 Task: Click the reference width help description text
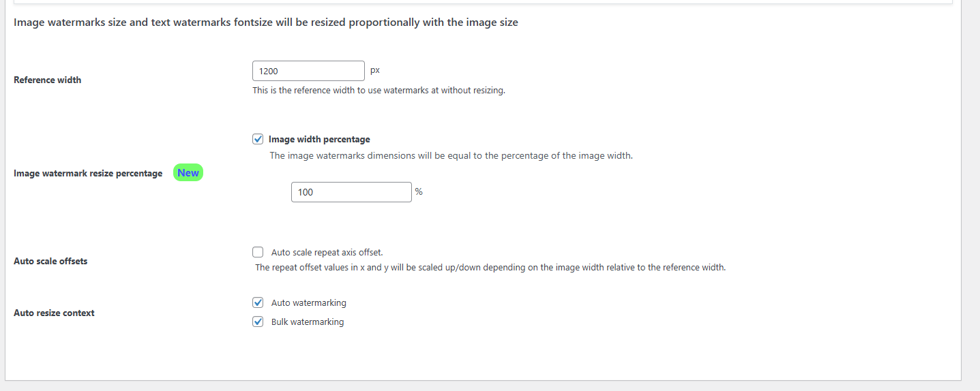(378, 91)
